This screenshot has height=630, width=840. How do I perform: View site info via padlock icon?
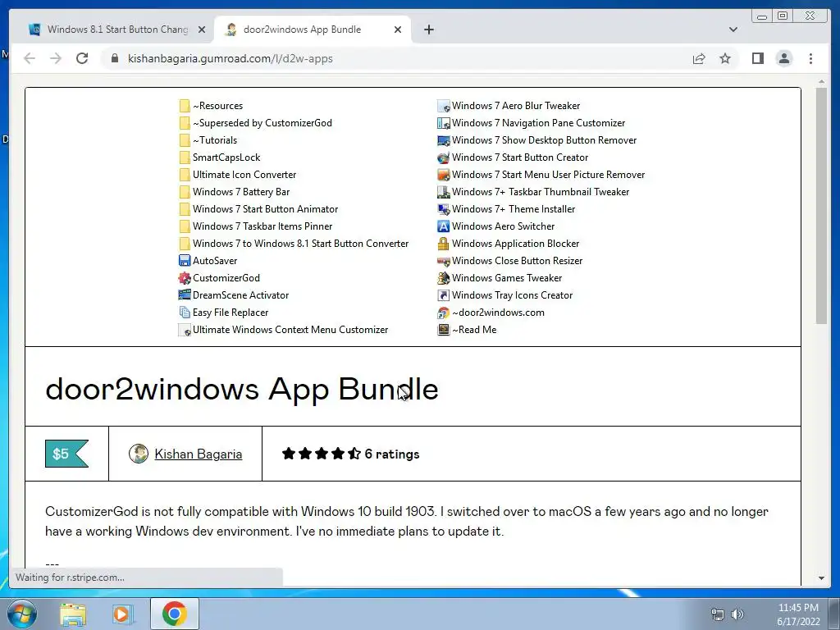[114, 58]
